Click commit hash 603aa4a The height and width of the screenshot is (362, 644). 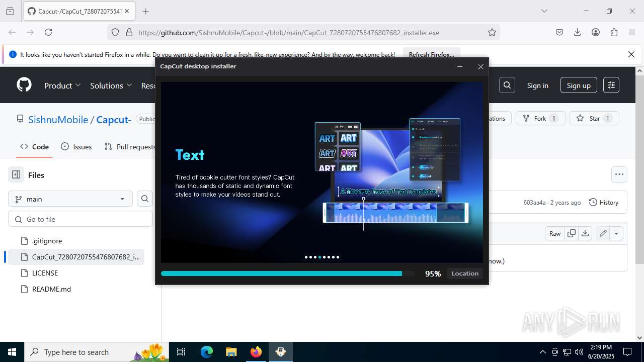[x=534, y=202]
